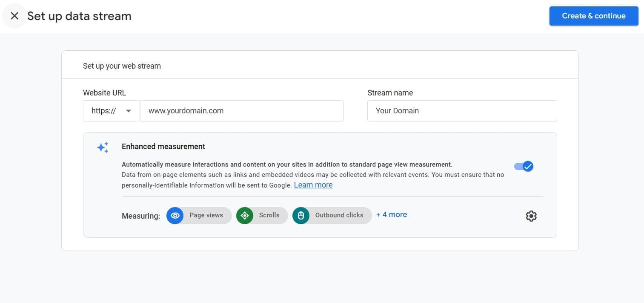Click the Website URL input field

coord(242,110)
